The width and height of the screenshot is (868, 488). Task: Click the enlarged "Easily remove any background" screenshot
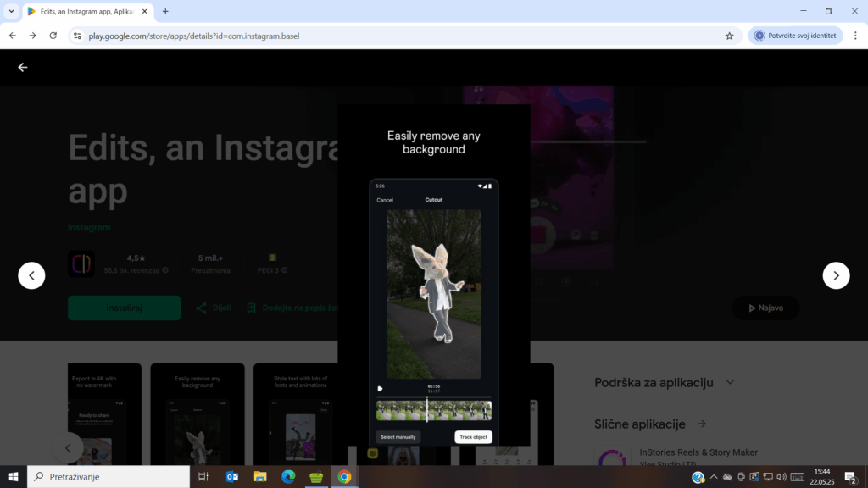click(434, 275)
